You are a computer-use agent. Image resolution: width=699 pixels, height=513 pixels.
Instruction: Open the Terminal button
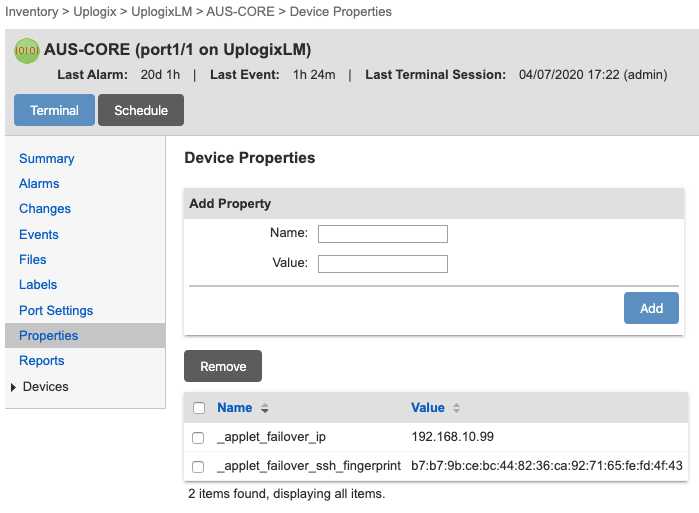(54, 110)
